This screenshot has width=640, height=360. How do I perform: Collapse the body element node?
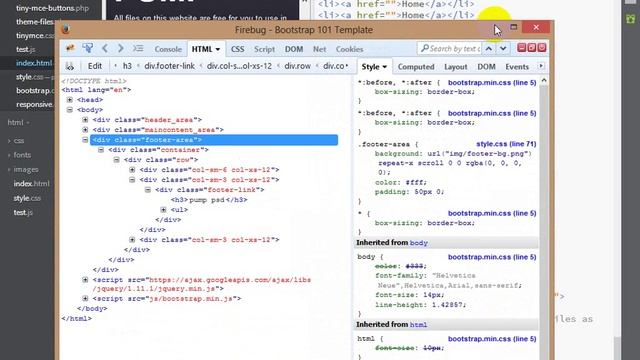coord(70,109)
